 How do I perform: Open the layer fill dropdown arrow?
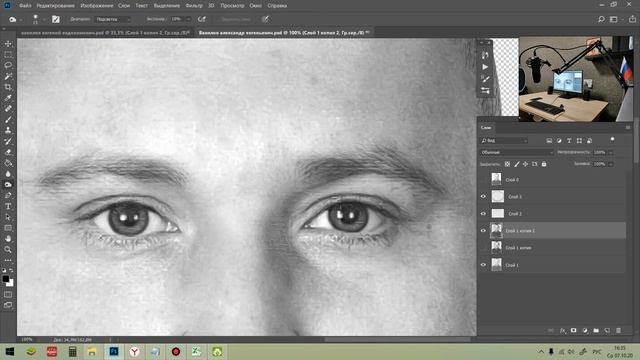pyautogui.click(x=611, y=164)
